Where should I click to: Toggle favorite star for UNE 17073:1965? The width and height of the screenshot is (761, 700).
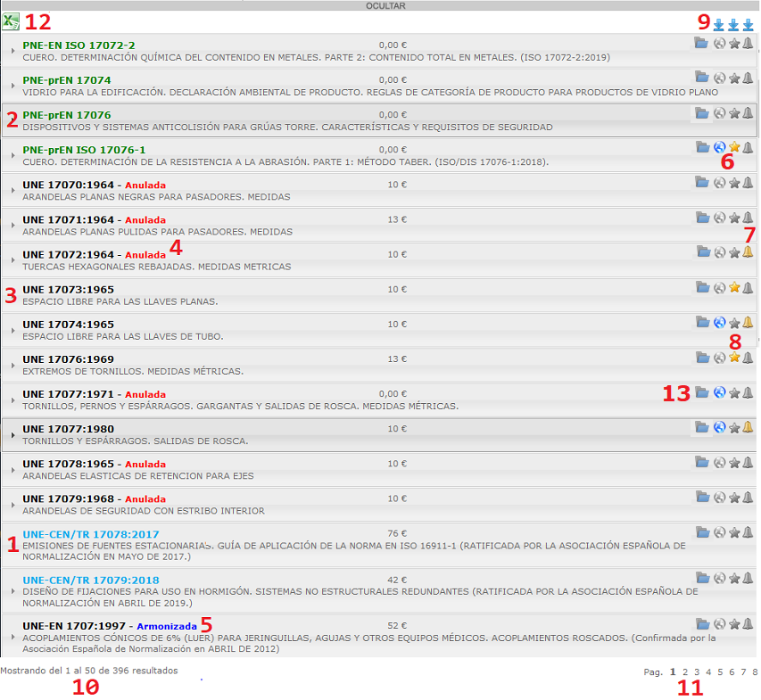[734, 288]
